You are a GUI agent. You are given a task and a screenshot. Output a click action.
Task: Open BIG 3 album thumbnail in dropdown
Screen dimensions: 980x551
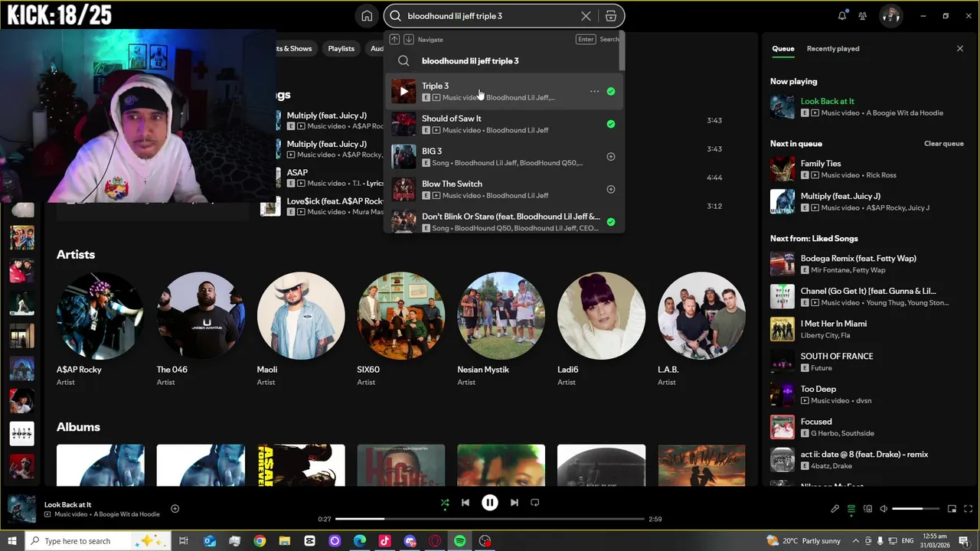[403, 156]
